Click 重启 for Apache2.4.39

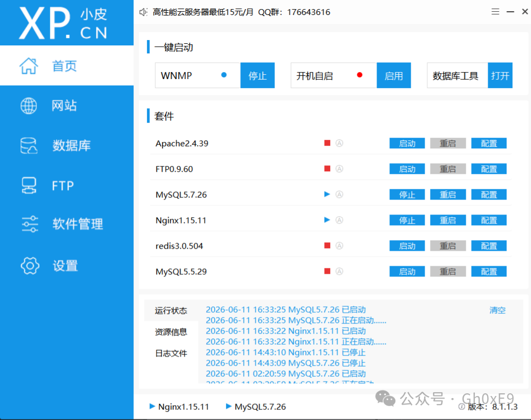[448, 143]
